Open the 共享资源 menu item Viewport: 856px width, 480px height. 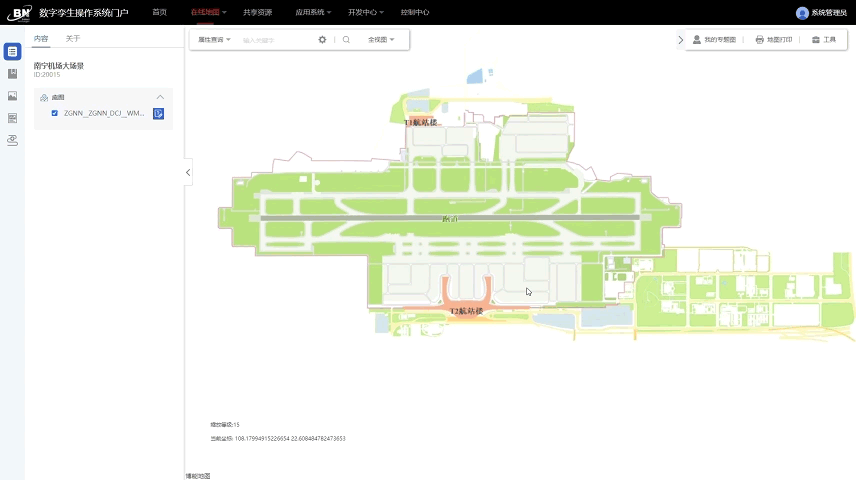[257, 12]
